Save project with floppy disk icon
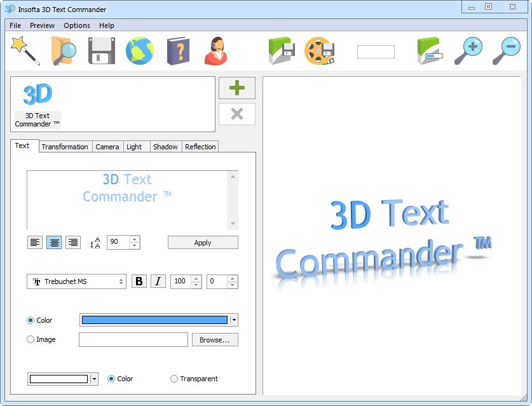 tap(102, 51)
